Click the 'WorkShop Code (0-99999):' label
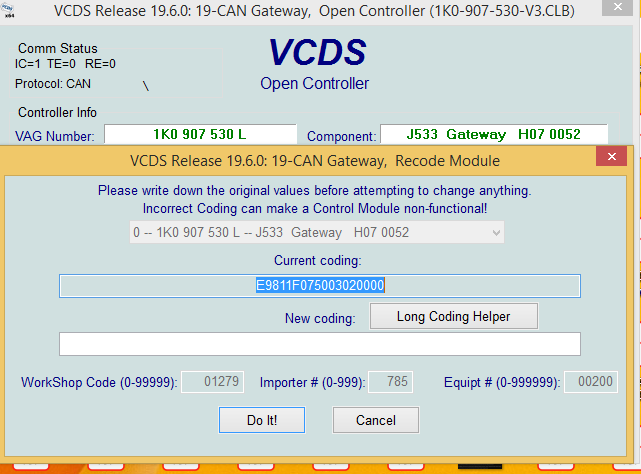This screenshot has height=474, width=641. tap(99, 382)
